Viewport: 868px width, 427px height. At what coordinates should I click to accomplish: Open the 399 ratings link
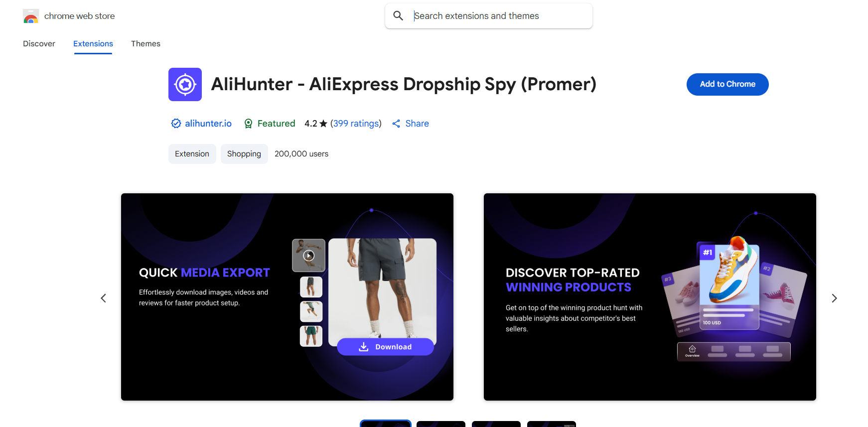[x=356, y=124]
